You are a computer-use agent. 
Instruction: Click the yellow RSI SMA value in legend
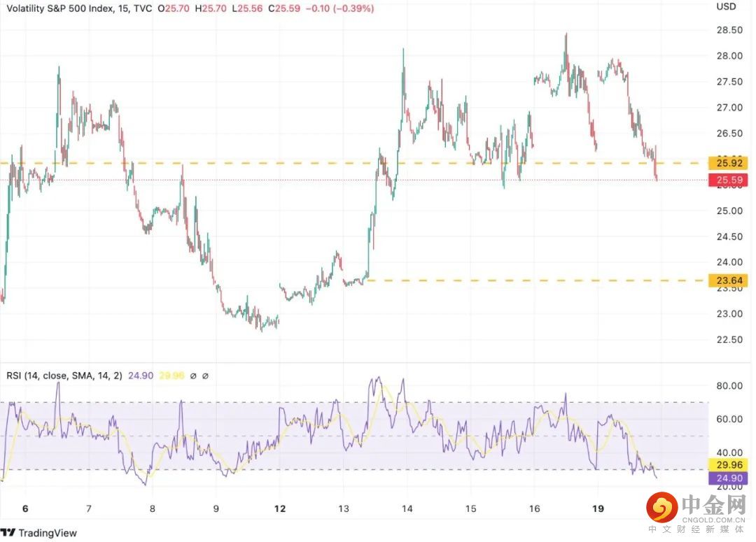tap(171, 376)
